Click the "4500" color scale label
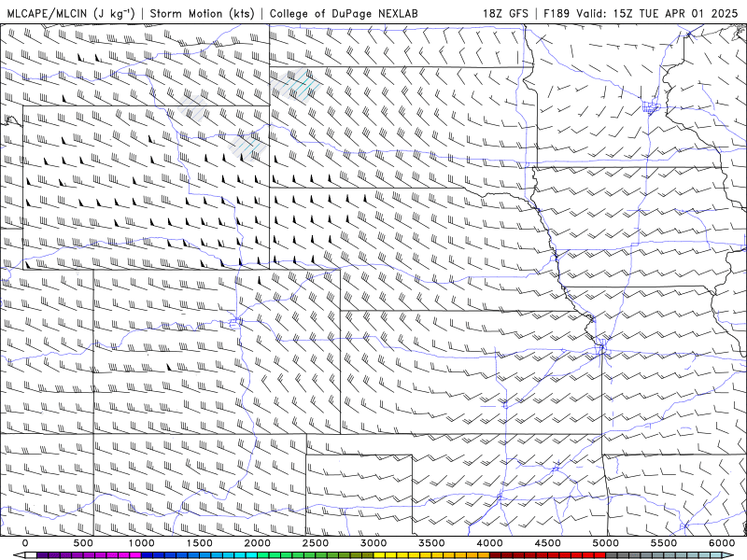The height and width of the screenshot is (560, 747). pos(548,543)
